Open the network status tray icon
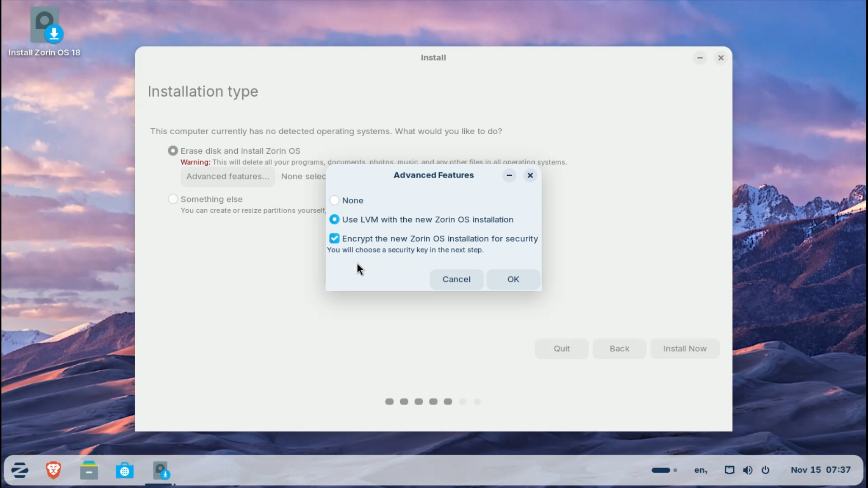The height and width of the screenshot is (488, 868). pyautogui.click(x=729, y=470)
